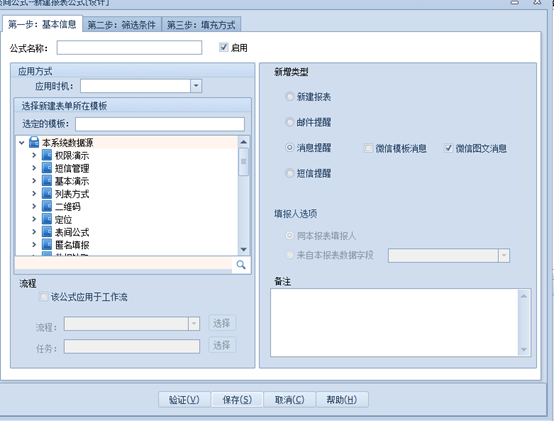The width and height of the screenshot is (554, 421).
Task: Select the 消息提醒 radio option
Action: [x=289, y=147]
